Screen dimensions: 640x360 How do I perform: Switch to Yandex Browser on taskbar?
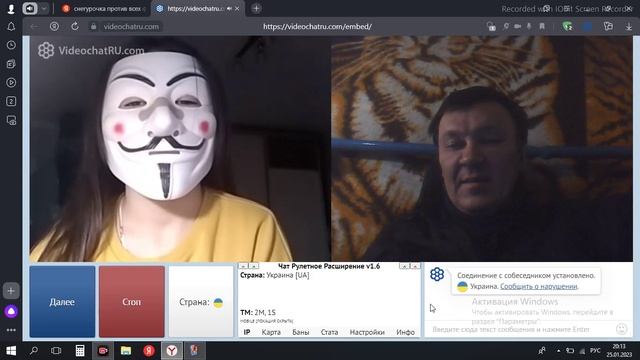pos(172,351)
